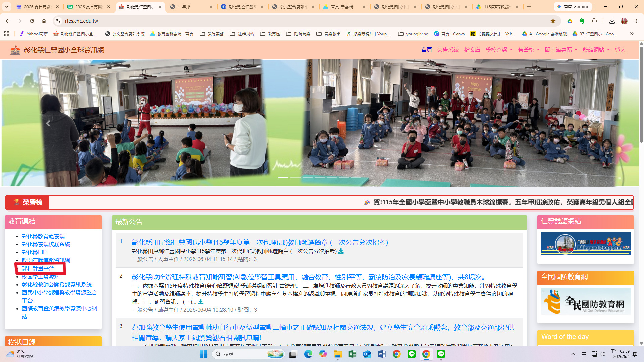Viewport: 644px width, 362px height.
Task: Open 彰化縣教師公開授課資訊系統 link
Action: tap(57, 285)
